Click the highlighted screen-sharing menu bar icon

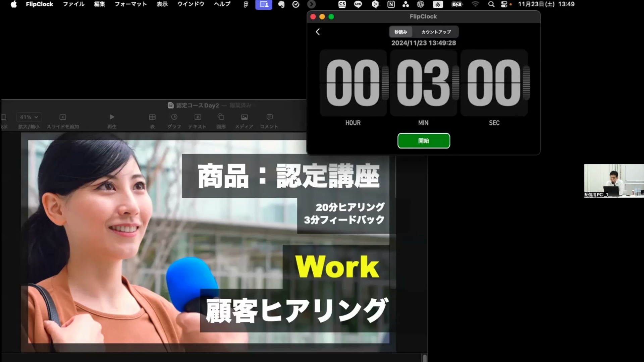click(264, 4)
